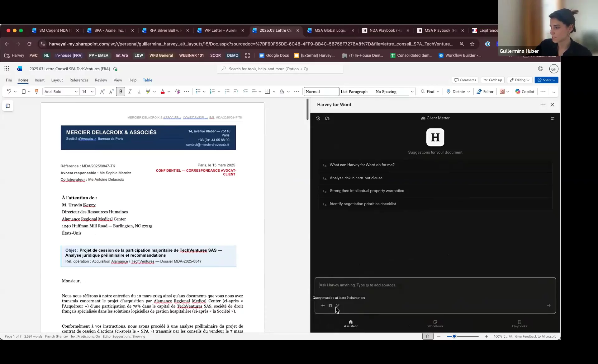Toggle bold formatting
The image size is (598, 364).
121,91
